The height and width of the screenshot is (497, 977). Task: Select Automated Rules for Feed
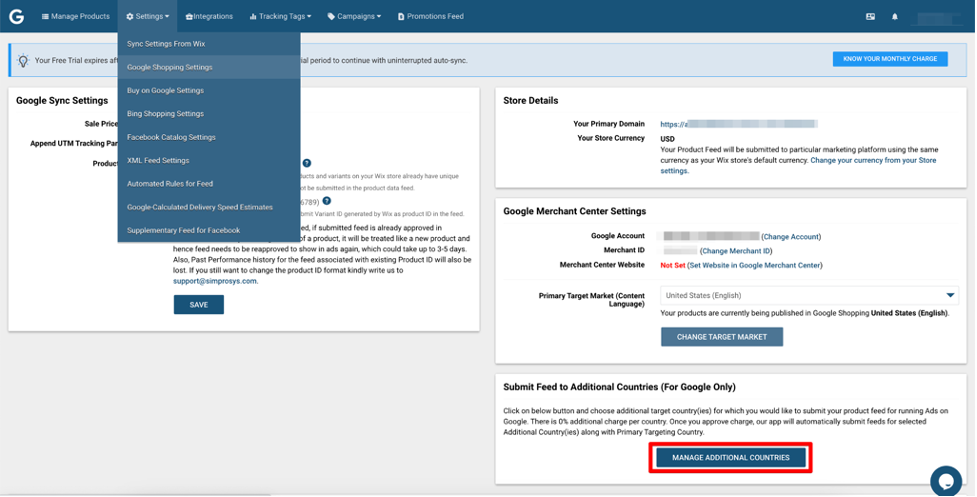(x=209, y=184)
